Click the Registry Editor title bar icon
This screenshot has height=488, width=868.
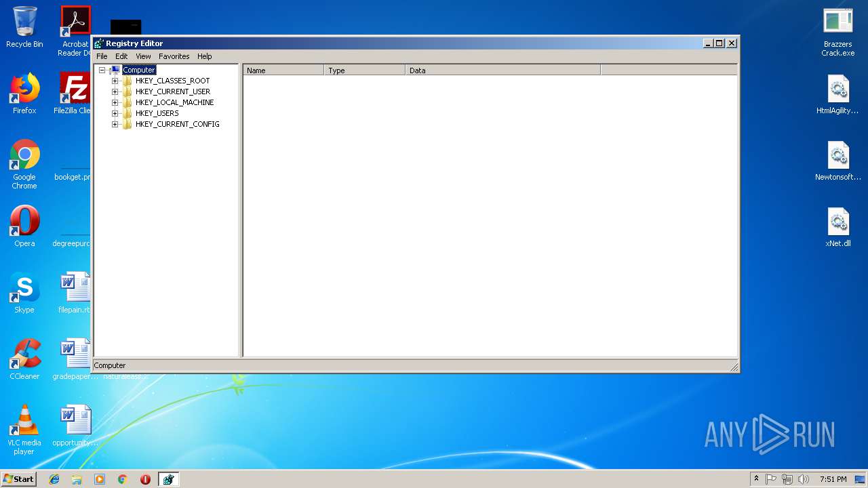99,43
